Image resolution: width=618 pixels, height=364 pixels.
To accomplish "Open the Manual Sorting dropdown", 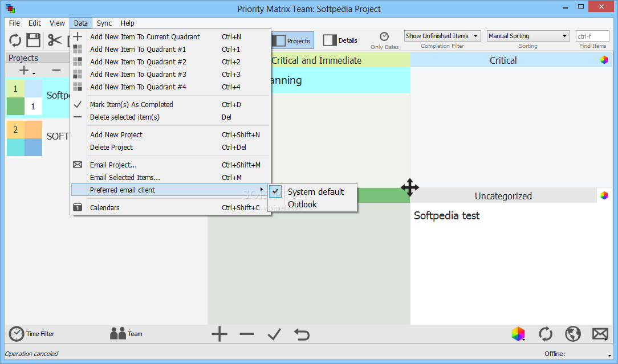I will tap(528, 36).
